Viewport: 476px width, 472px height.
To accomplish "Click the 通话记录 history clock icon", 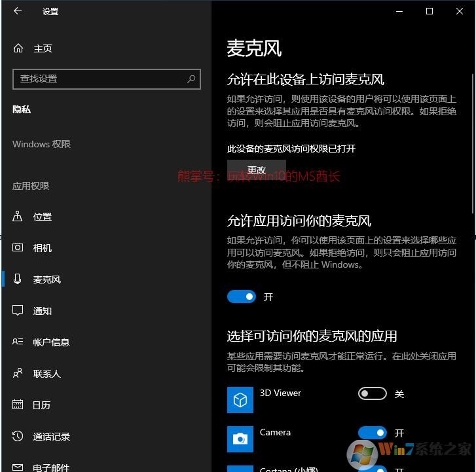I will [17, 436].
